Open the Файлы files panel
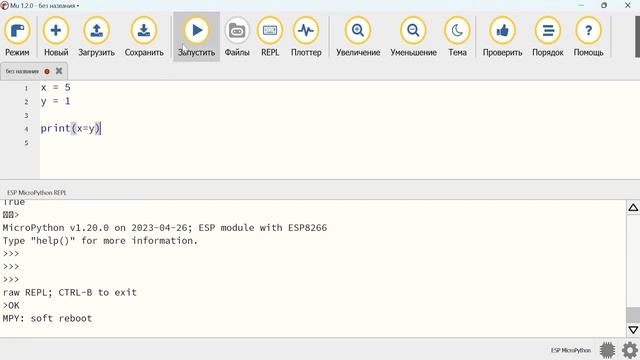This screenshot has width=640, height=360. point(237,37)
